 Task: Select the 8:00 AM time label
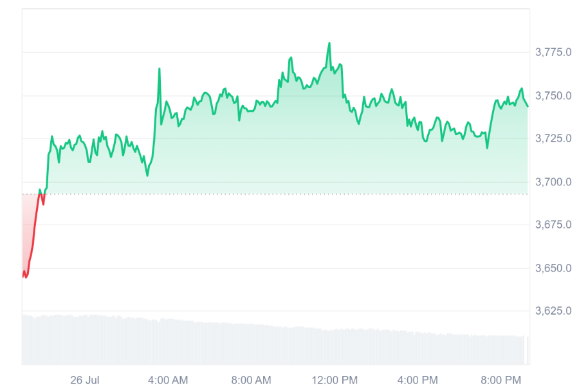point(251,380)
